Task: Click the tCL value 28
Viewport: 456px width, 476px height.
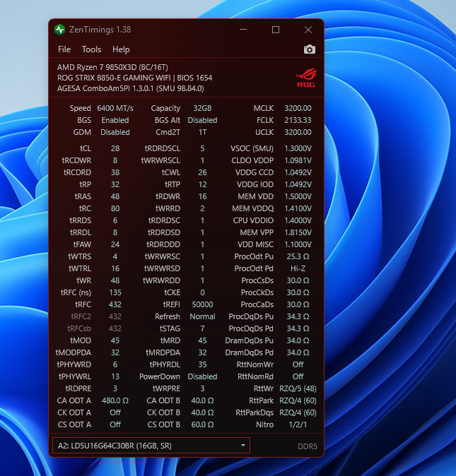Action: pyautogui.click(x=115, y=148)
